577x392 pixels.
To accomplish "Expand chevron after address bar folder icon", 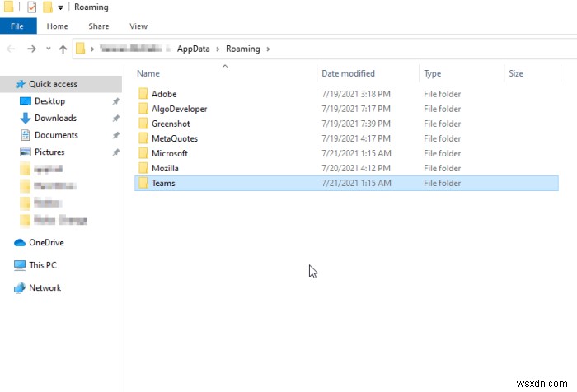I will coord(92,49).
